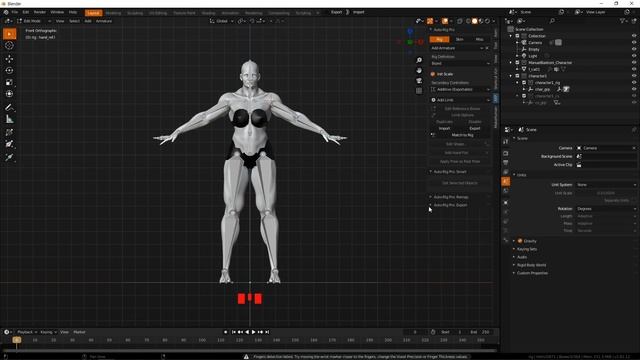Jump to the last frame
The height and width of the screenshot is (360, 640).
[x=267, y=332]
